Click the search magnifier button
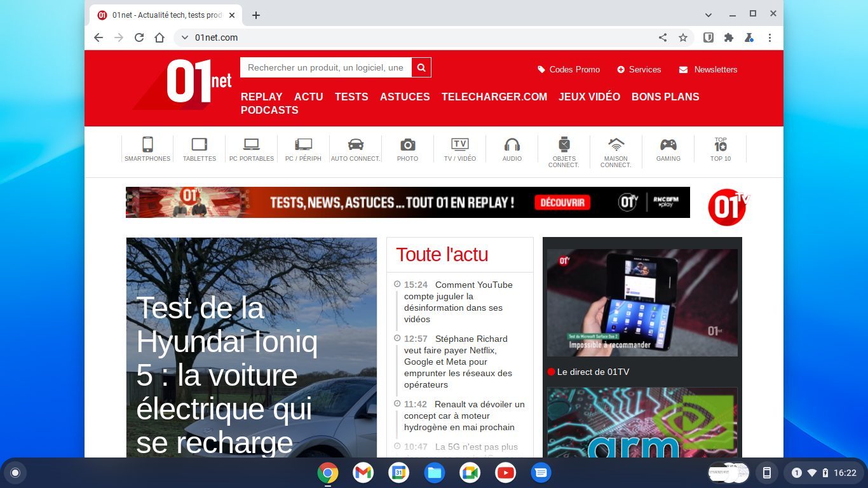 [x=421, y=67]
